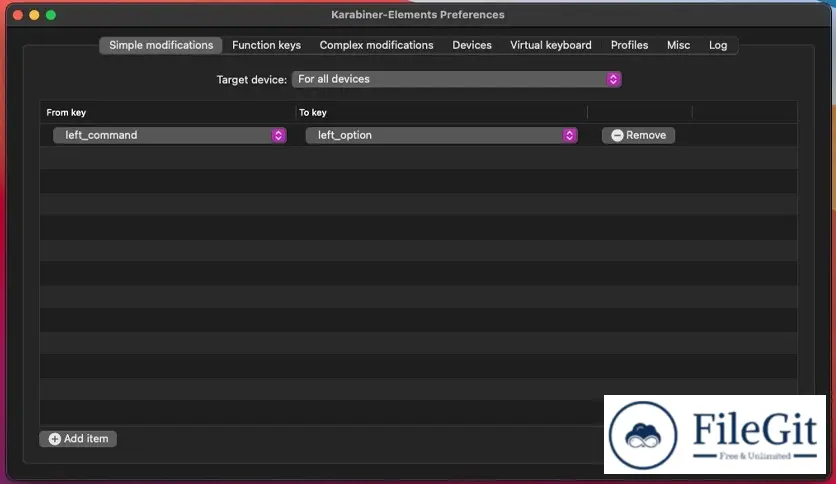
Task: Click the minus icon on the Remove button
Action: (617, 135)
